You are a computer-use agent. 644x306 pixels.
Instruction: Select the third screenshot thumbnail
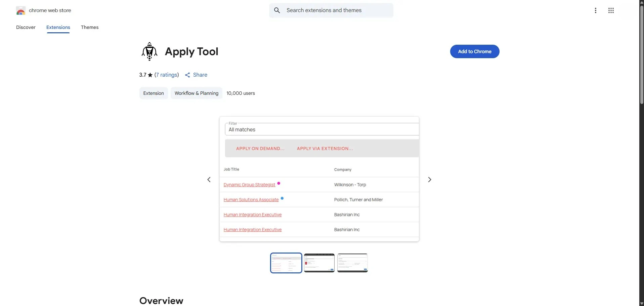(x=353, y=263)
